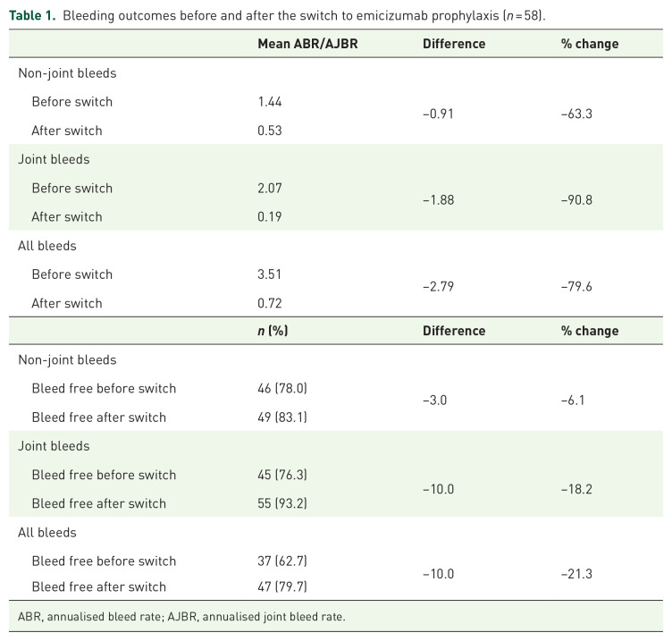This screenshot has width=672, height=641.
Task: Select the "46 (78.0)" bleed-free cell
Action: pos(283,389)
